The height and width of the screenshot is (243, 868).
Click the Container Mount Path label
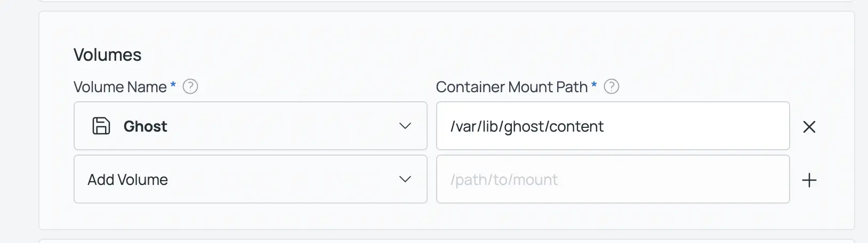click(x=511, y=87)
